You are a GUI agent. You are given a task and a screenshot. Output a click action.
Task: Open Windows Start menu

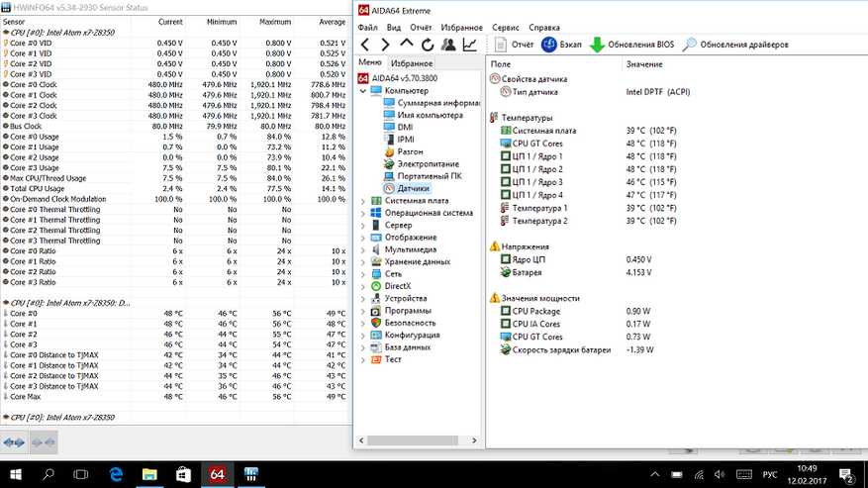click(x=16, y=475)
